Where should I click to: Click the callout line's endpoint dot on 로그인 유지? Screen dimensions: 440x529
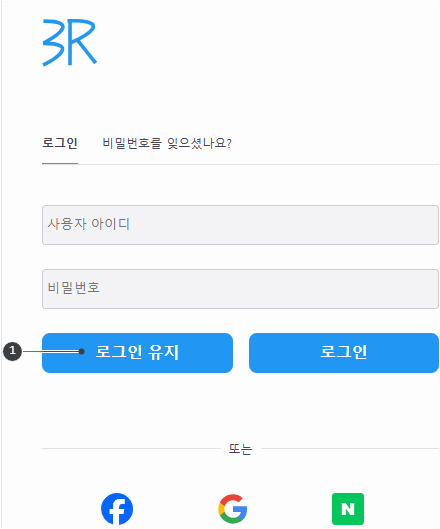click(x=82, y=352)
